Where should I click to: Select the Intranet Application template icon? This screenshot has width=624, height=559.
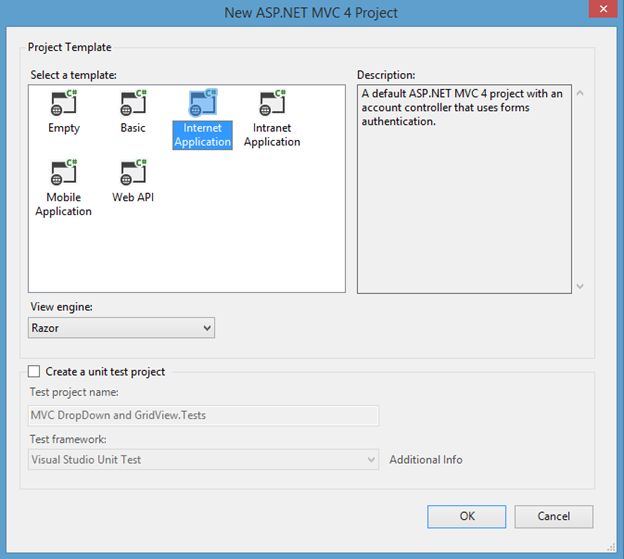click(272, 102)
